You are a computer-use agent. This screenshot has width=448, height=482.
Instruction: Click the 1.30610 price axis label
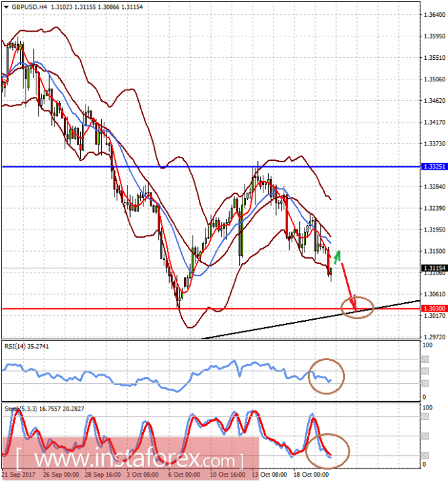pos(434,294)
